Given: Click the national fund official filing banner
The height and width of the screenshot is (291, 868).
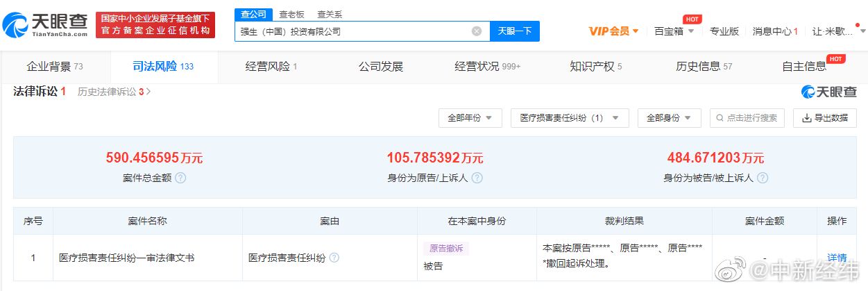Looking at the screenshot, I should (x=155, y=25).
